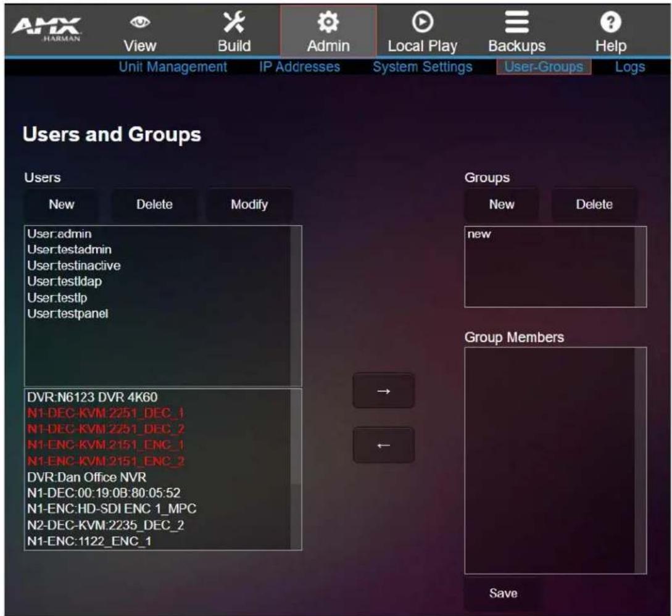Viewport: 672px width, 616px height.
Task: Click New under Users
Action: (x=61, y=204)
